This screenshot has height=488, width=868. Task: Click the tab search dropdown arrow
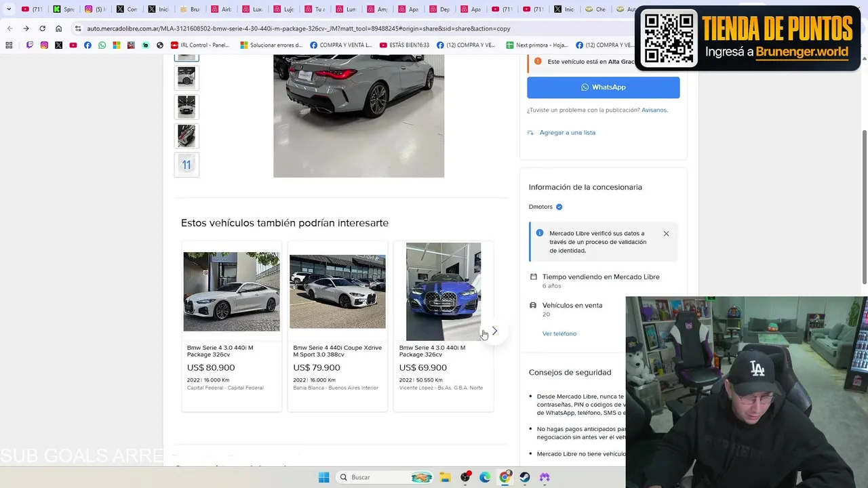click(9, 9)
